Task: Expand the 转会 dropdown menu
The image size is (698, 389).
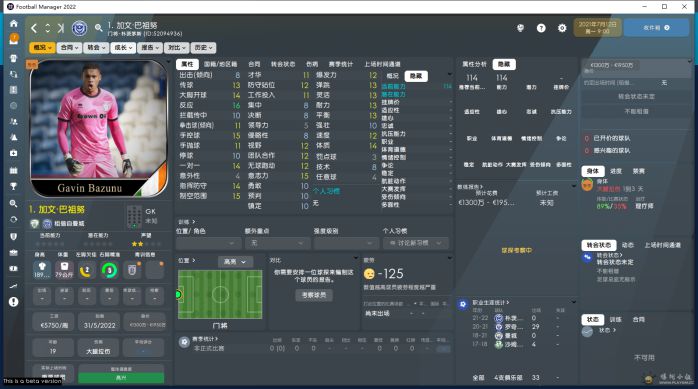Action: [96, 47]
